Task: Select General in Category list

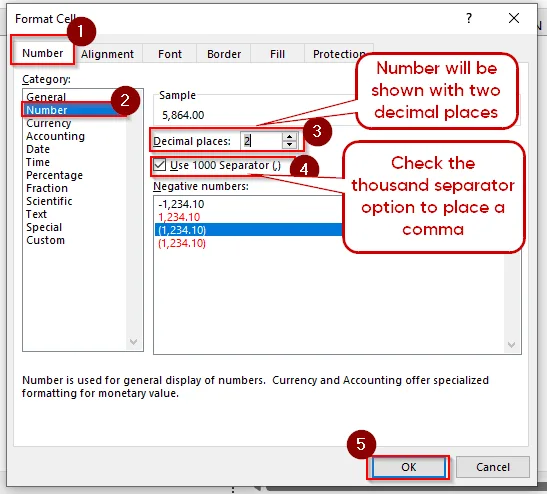Action: coord(46,97)
